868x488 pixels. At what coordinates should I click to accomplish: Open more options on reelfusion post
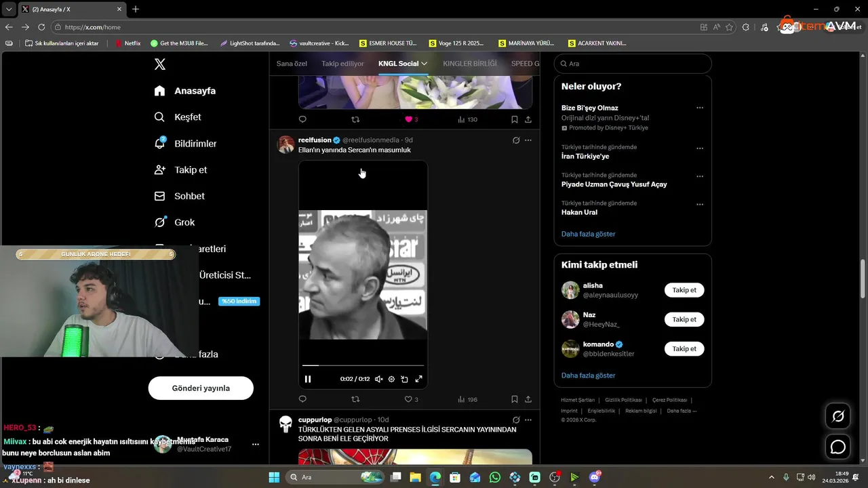pyautogui.click(x=528, y=140)
